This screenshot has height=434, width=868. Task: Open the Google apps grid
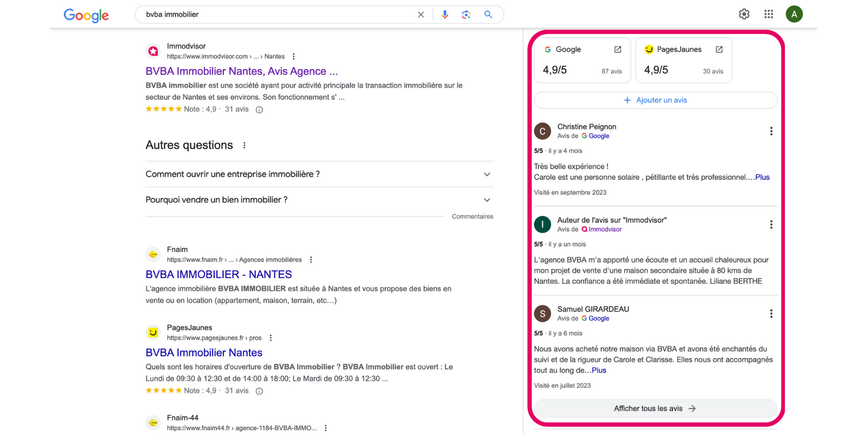pyautogui.click(x=768, y=14)
